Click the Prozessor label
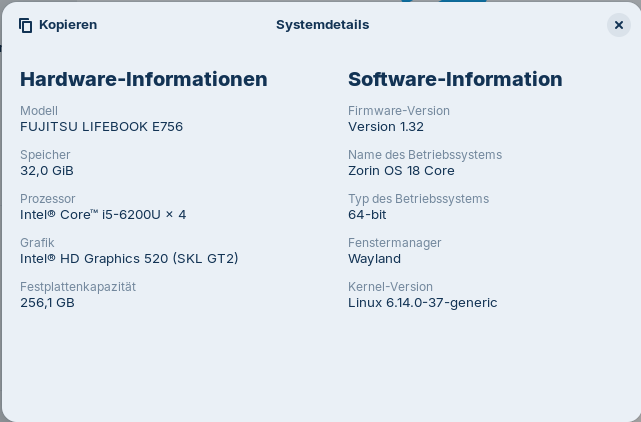The image size is (641, 422). (48, 199)
